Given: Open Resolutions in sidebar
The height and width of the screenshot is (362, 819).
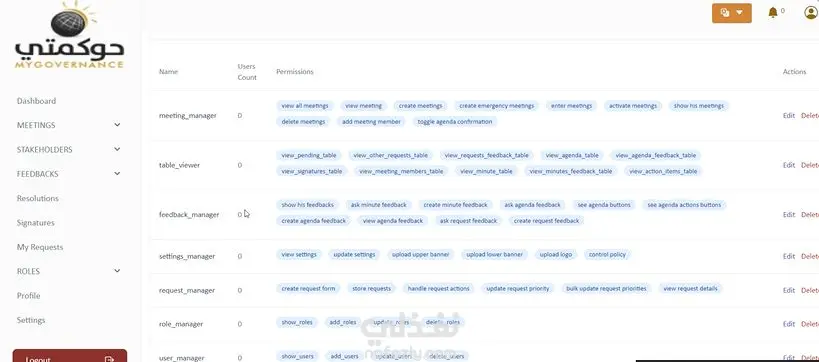Looking at the screenshot, I should tap(38, 198).
